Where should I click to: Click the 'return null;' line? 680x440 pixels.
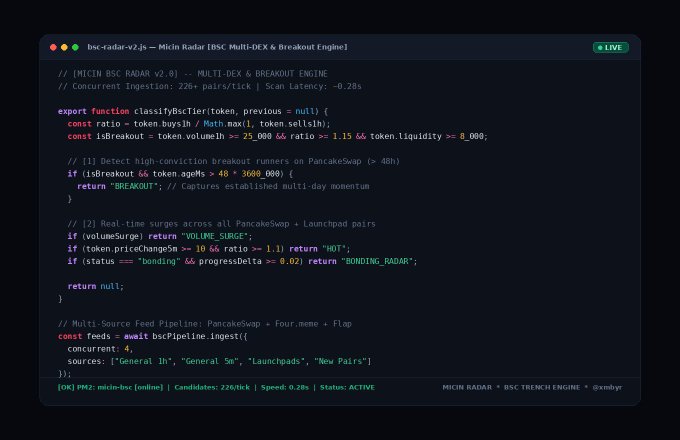[95, 287]
